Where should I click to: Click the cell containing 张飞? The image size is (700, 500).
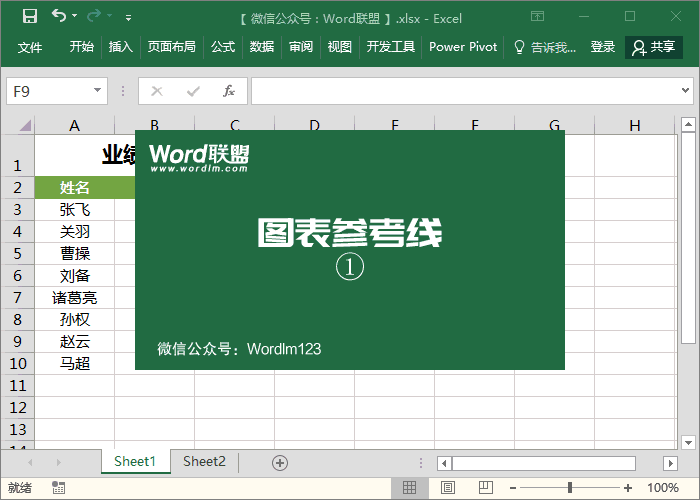click(75, 210)
